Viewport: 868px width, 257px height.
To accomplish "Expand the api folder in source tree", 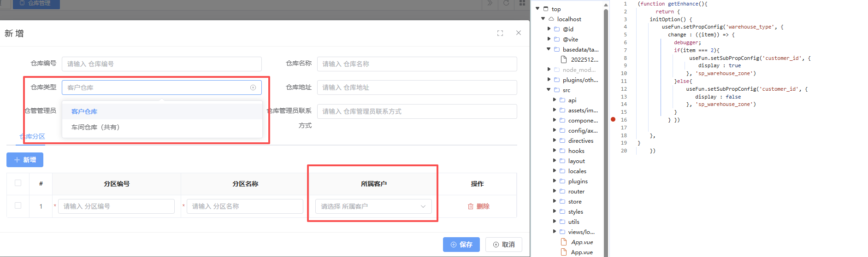I will (555, 100).
